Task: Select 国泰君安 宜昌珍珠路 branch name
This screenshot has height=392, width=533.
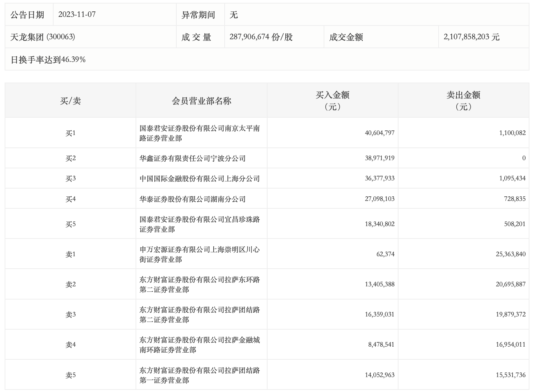Action: click(x=199, y=224)
